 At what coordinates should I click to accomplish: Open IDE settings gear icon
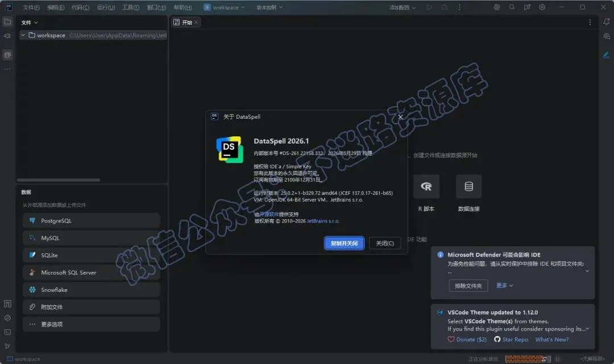pos(542,7)
